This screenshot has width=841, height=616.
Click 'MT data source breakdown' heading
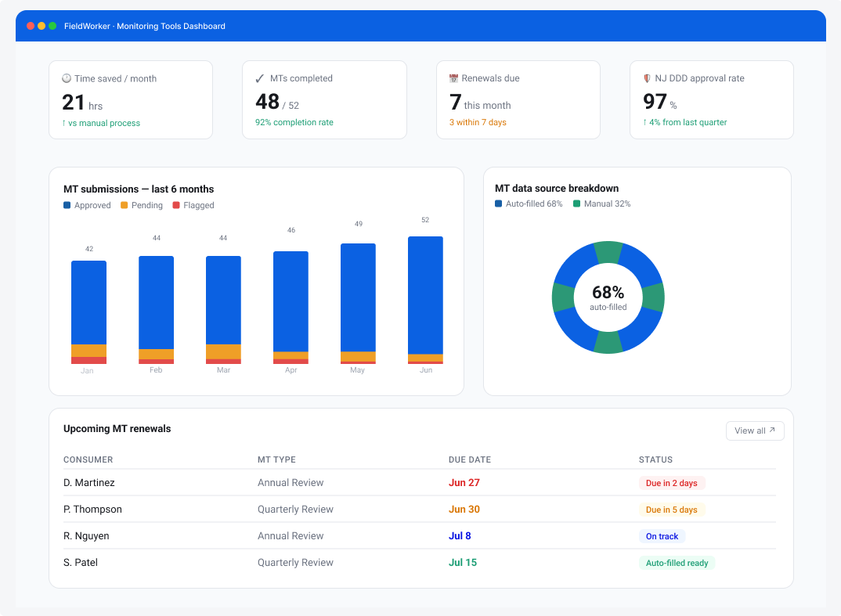pyautogui.click(x=557, y=188)
